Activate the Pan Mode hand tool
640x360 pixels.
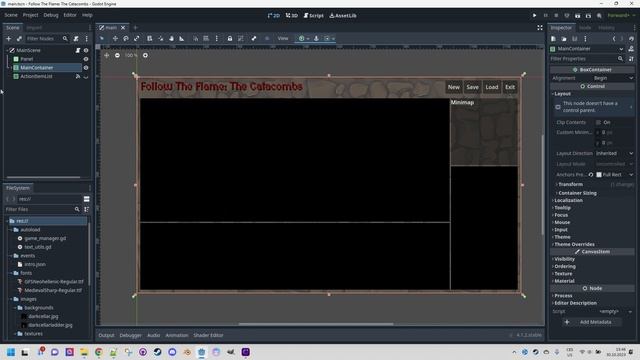[x=171, y=38]
